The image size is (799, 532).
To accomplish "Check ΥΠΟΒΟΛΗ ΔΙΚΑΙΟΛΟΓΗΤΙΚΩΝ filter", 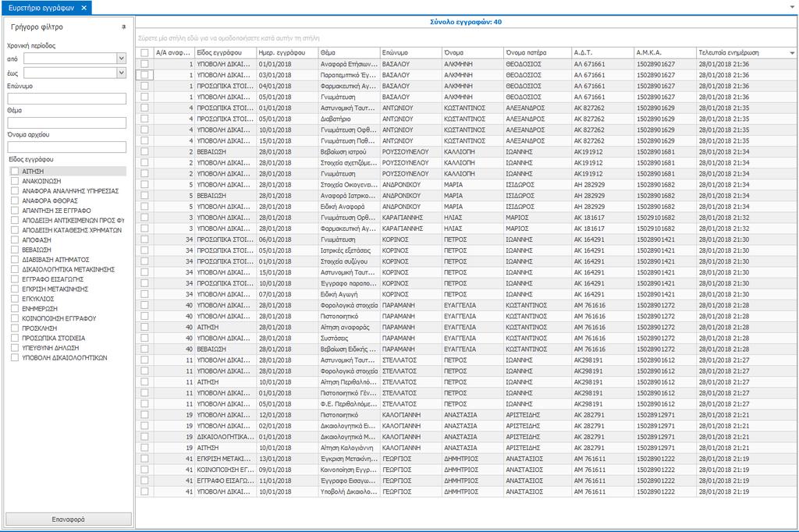I will click(15, 358).
